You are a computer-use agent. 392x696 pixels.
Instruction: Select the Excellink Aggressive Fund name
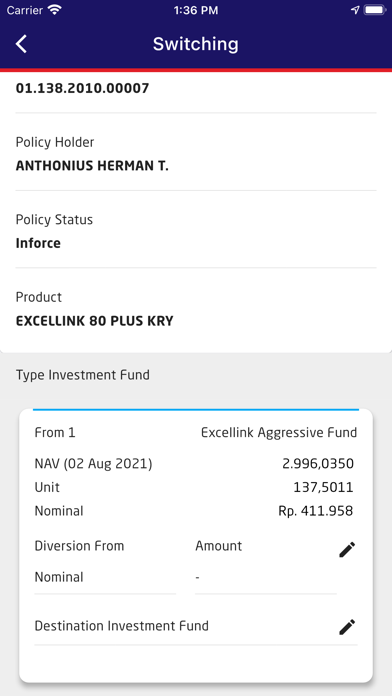pos(279,433)
